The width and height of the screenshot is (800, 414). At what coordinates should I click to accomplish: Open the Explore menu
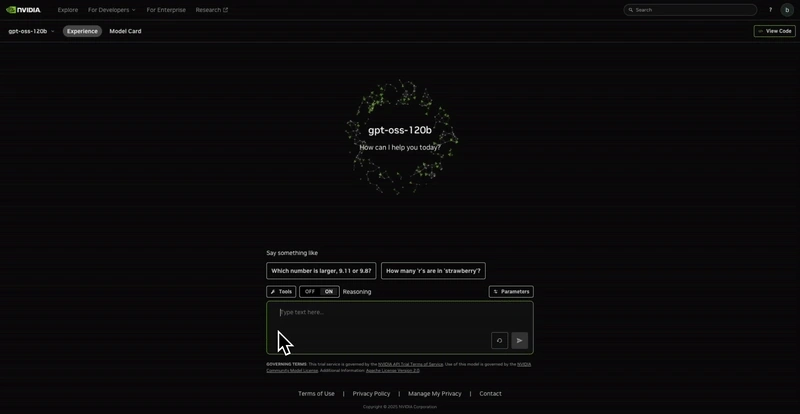68,10
